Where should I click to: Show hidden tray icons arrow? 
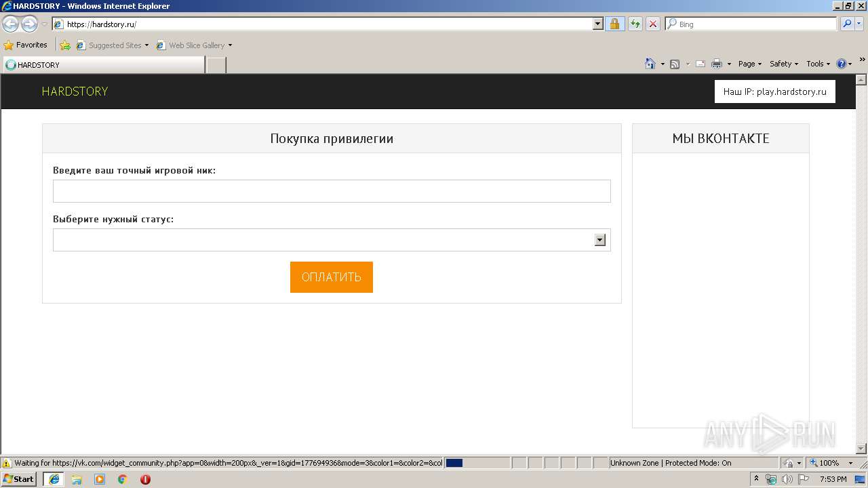click(757, 479)
